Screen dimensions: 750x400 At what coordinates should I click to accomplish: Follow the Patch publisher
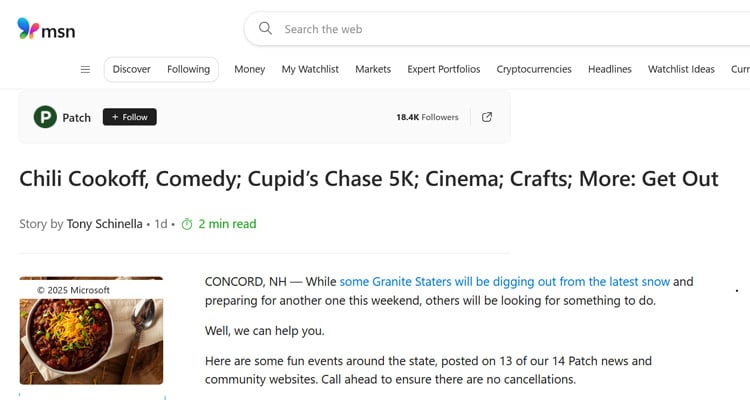click(x=130, y=117)
